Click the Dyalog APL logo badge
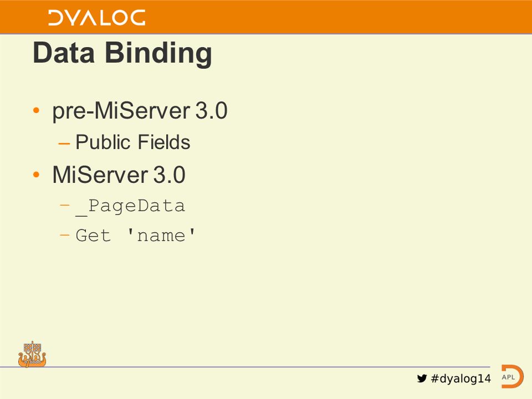Image resolution: width=532 pixels, height=399 pixels. click(512, 377)
